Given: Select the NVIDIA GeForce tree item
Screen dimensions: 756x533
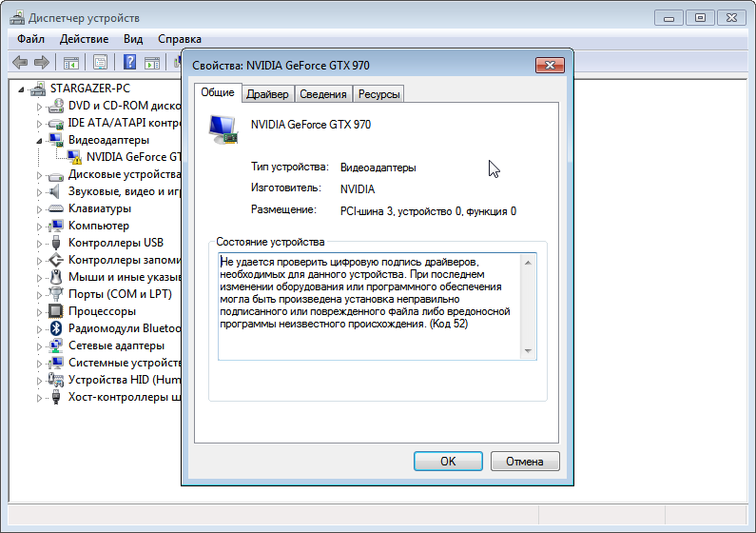Looking at the screenshot, I should pyautogui.click(x=133, y=157).
